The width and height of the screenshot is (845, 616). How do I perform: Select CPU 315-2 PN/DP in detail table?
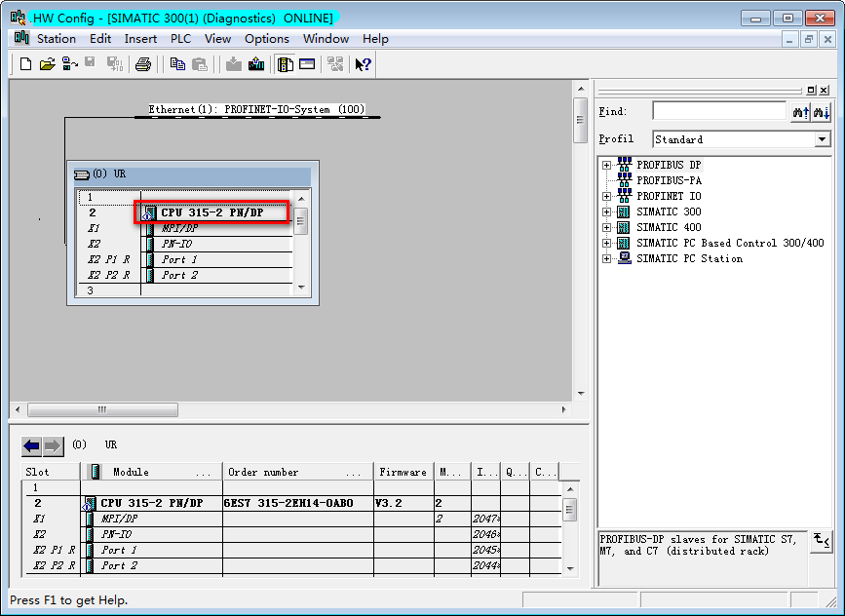click(x=152, y=503)
